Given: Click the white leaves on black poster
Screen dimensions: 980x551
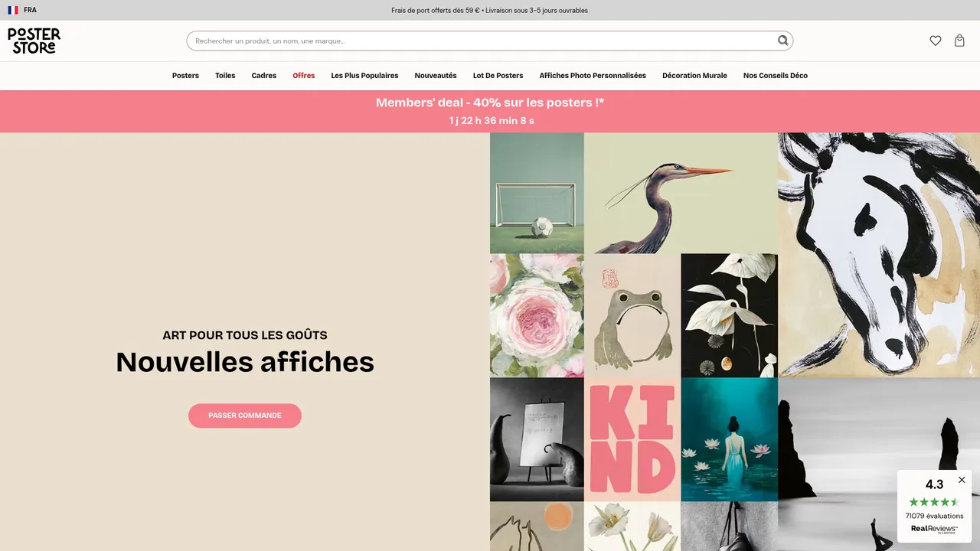Looking at the screenshot, I should (x=729, y=315).
